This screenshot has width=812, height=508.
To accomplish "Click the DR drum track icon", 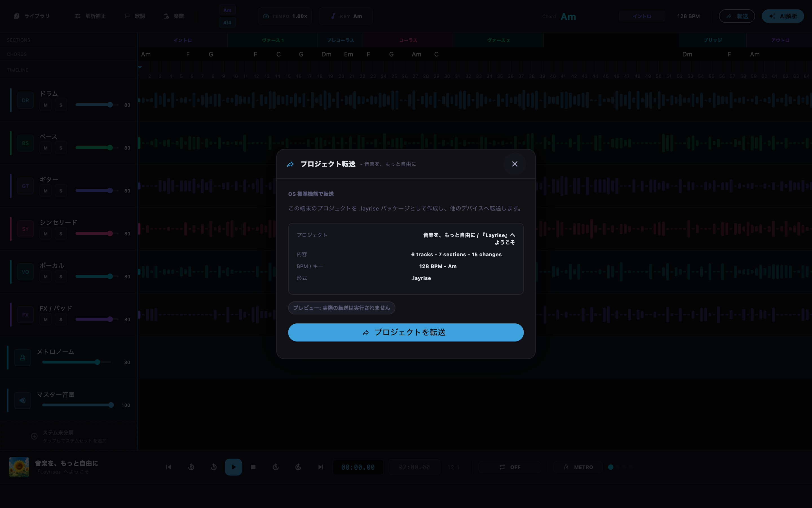I will point(25,100).
